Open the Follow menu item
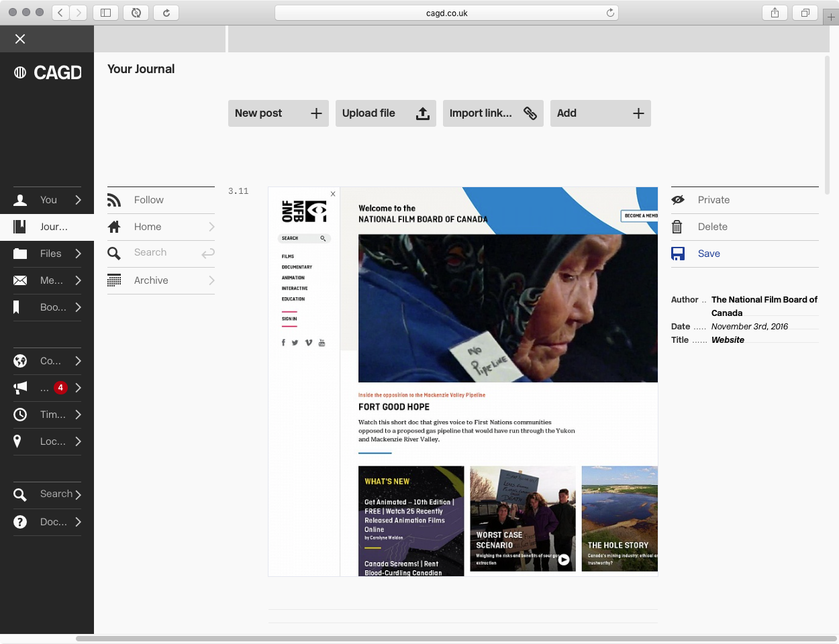The image size is (839, 644). pos(161,200)
